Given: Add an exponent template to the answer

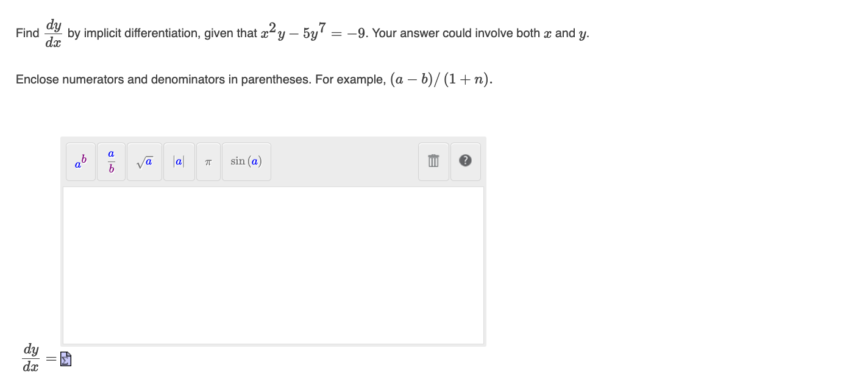Looking at the screenshot, I should click(80, 161).
